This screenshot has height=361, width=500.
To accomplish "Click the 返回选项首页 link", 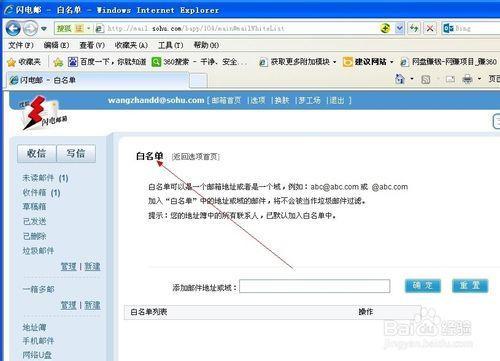I will pyautogui.click(x=196, y=157).
